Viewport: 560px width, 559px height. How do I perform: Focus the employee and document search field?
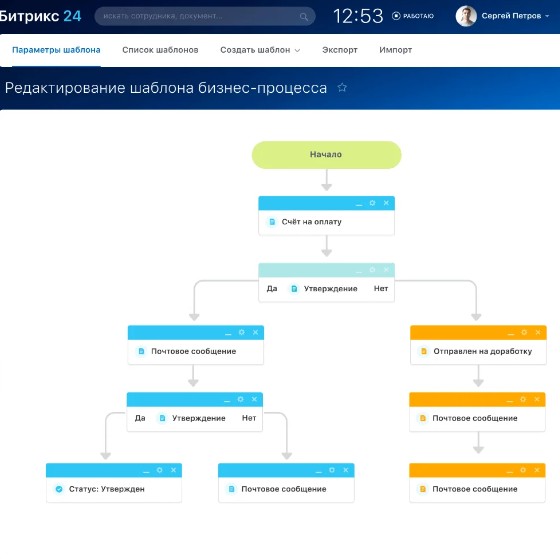pyautogui.click(x=205, y=16)
